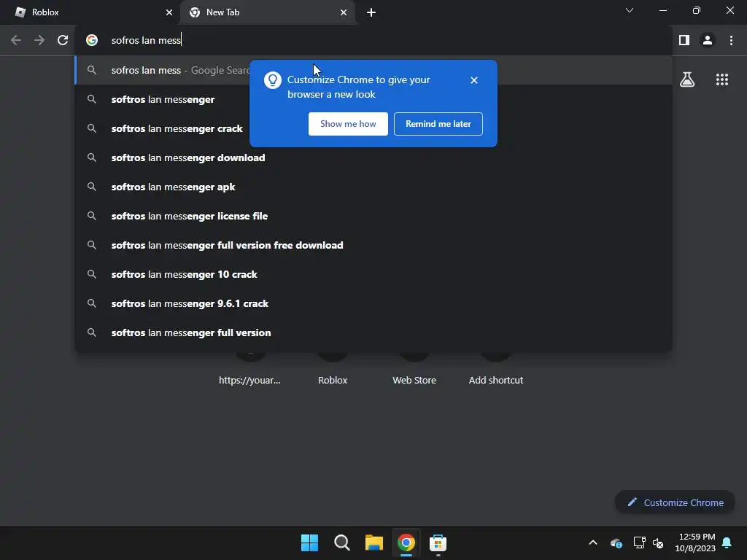Choose the suggestion 'softros lan messenger crack'

click(x=373, y=128)
